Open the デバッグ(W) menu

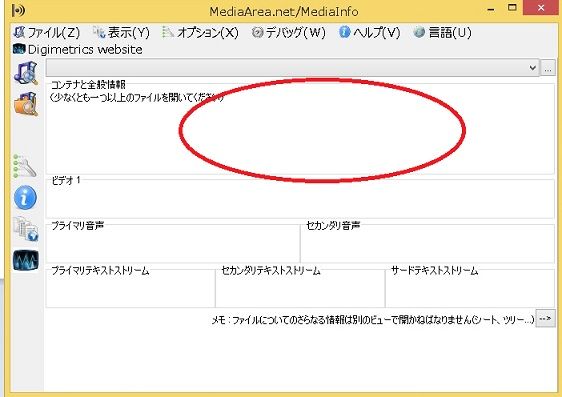point(289,33)
